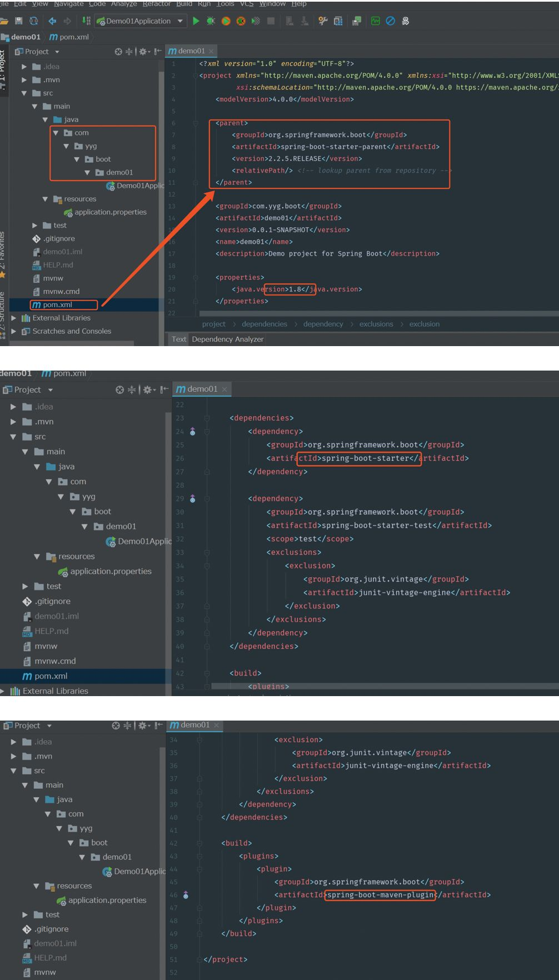The height and width of the screenshot is (980, 559).
Task: Click the gear options icon in top Project panel
Action: tap(144, 52)
